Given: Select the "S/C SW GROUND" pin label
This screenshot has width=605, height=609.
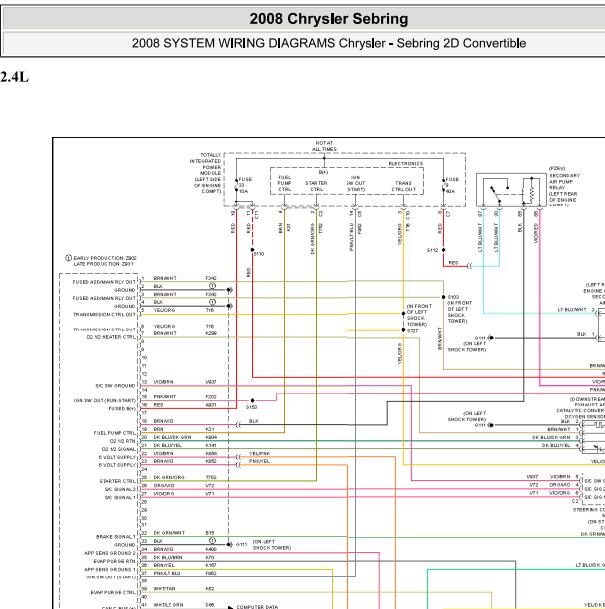Looking at the screenshot, I should (x=115, y=386).
